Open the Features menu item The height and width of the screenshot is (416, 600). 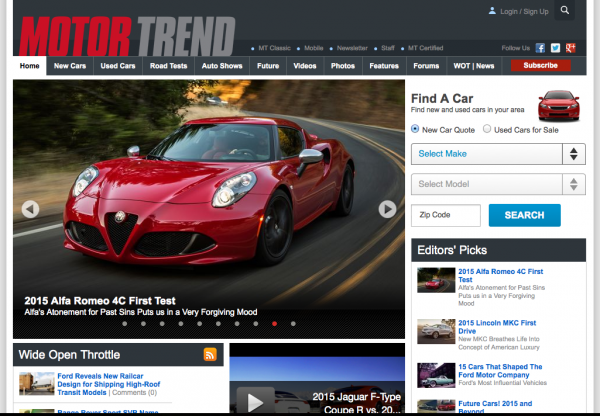click(x=384, y=66)
